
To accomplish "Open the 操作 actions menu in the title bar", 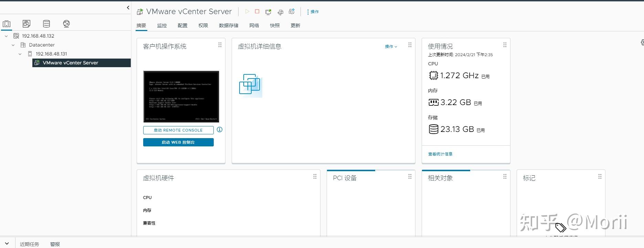I will tap(313, 12).
